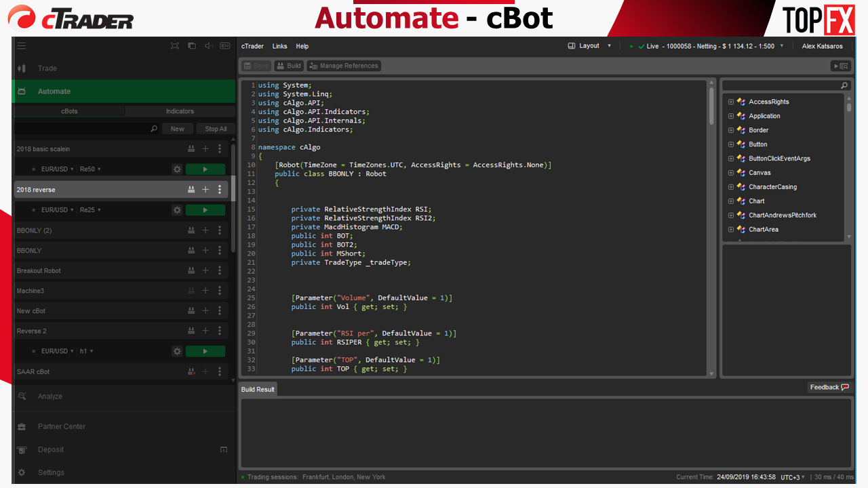Open Partner Center
The image size is (868, 488).
pos(124,426)
